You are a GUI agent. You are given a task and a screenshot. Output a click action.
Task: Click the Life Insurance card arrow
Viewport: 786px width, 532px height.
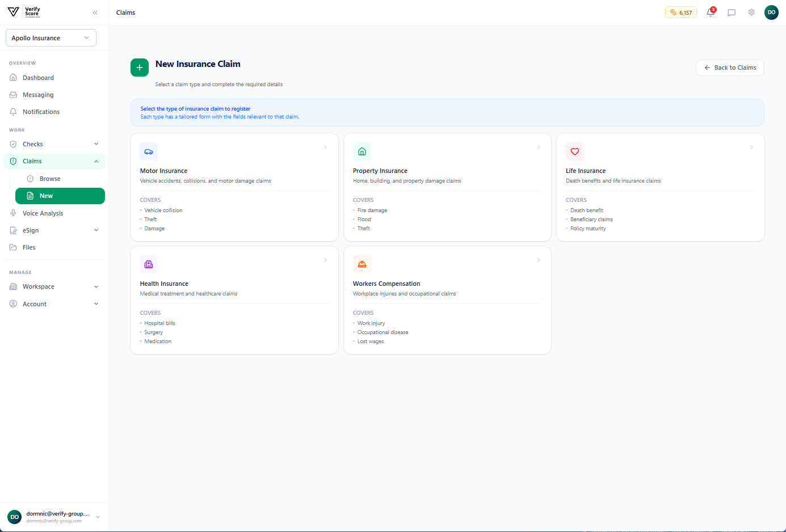pyautogui.click(x=751, y=147)
